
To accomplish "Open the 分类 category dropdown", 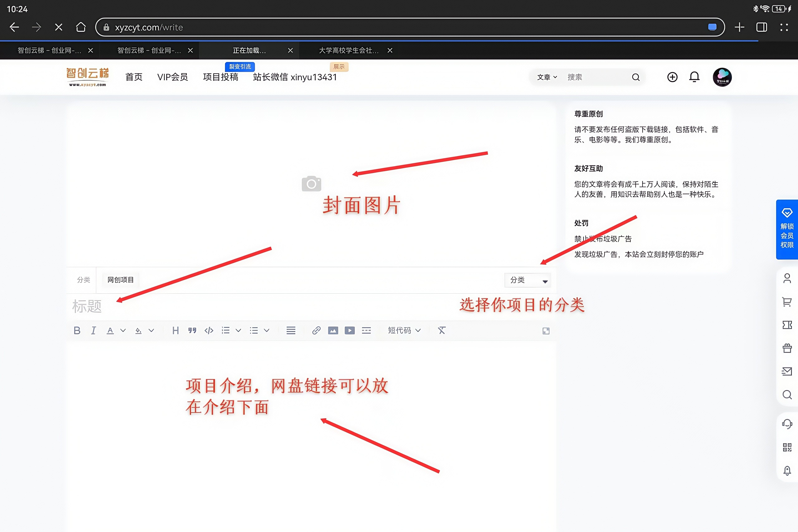I will tap(527, 280).
